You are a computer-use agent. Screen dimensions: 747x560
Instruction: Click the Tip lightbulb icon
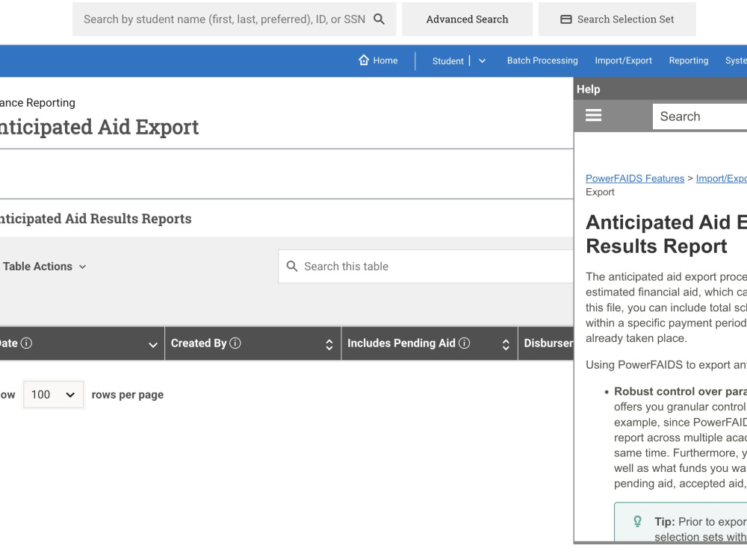(x=637, y=521)
